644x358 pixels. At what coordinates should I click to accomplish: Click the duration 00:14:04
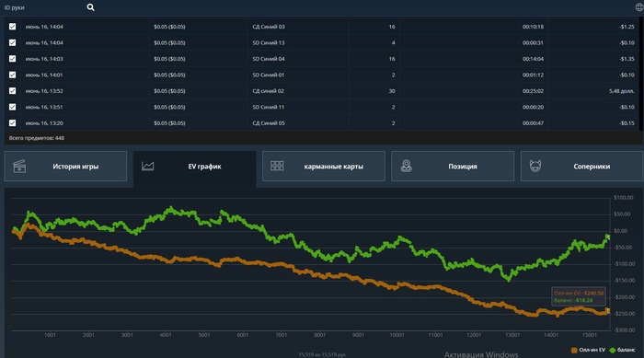(x=533, y=59)
